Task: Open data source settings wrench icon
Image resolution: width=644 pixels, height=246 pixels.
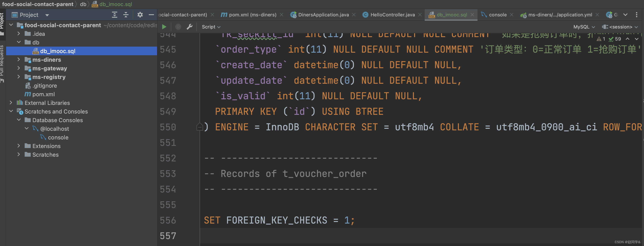Action: tap(189, 27)
